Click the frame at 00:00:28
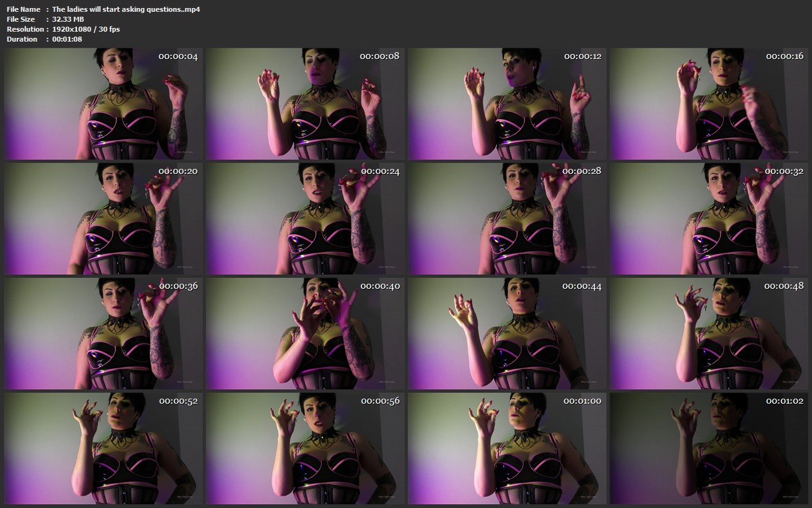The height and width of the screenshot is (508, 812). pos(507,219)
